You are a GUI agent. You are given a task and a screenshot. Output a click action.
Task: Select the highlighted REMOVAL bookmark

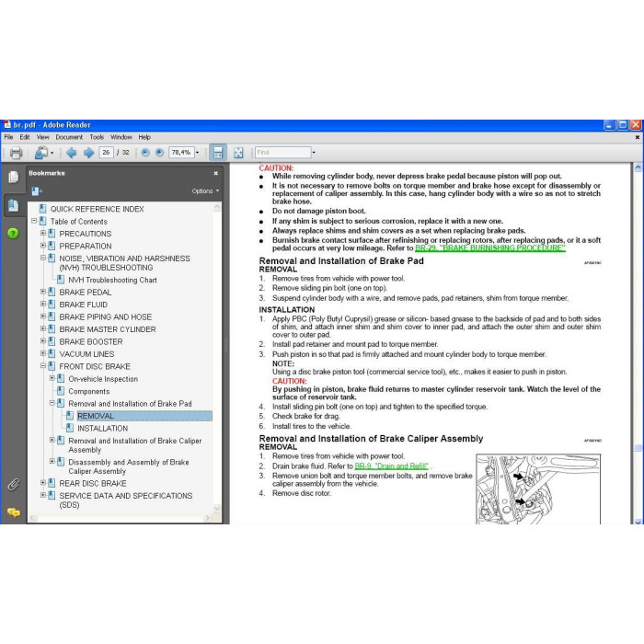tap(96, 416)
